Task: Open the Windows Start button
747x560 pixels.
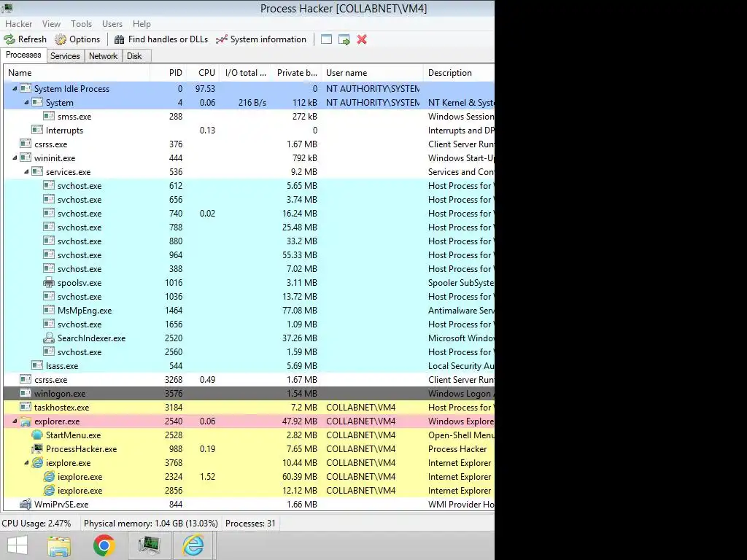Action: click(18, 545)
